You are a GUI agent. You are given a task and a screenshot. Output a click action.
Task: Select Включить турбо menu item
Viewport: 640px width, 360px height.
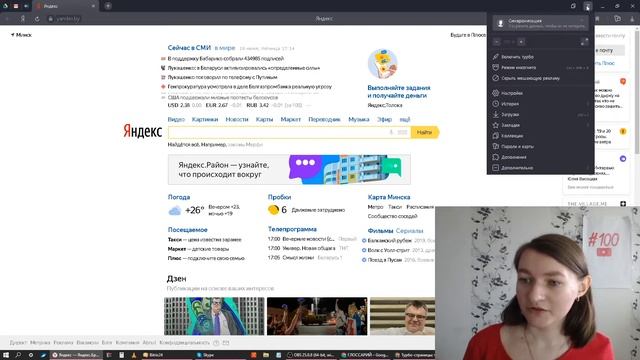click(x=540, y=57)
